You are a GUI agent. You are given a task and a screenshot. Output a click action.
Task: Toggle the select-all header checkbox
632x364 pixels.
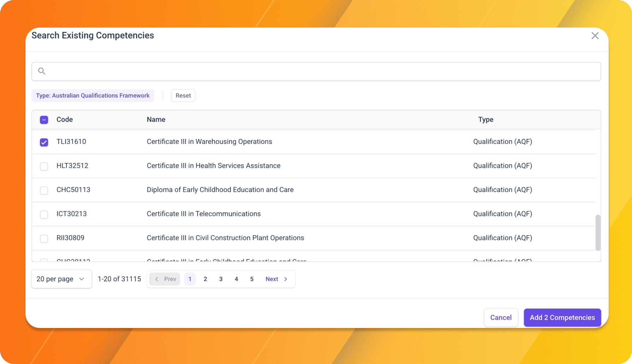(44, 120)
